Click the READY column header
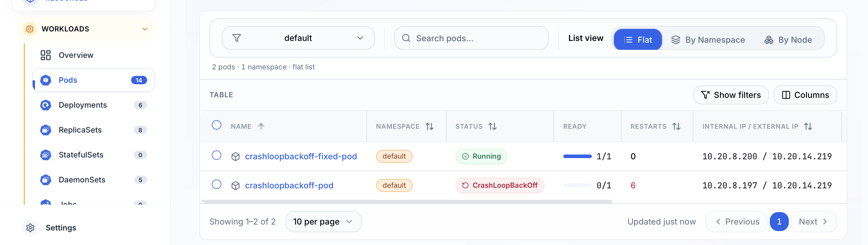The height and width of the screenshot is (245, 868). tap(575, 126)
